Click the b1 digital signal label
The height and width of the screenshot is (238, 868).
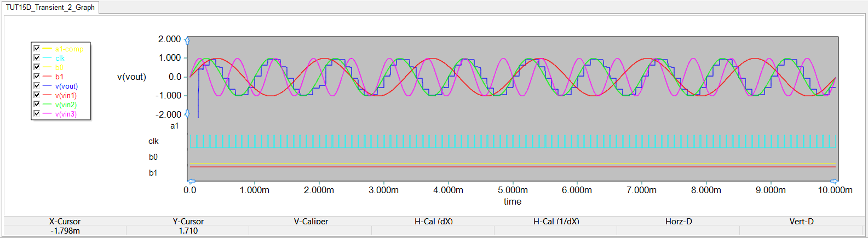153,173
